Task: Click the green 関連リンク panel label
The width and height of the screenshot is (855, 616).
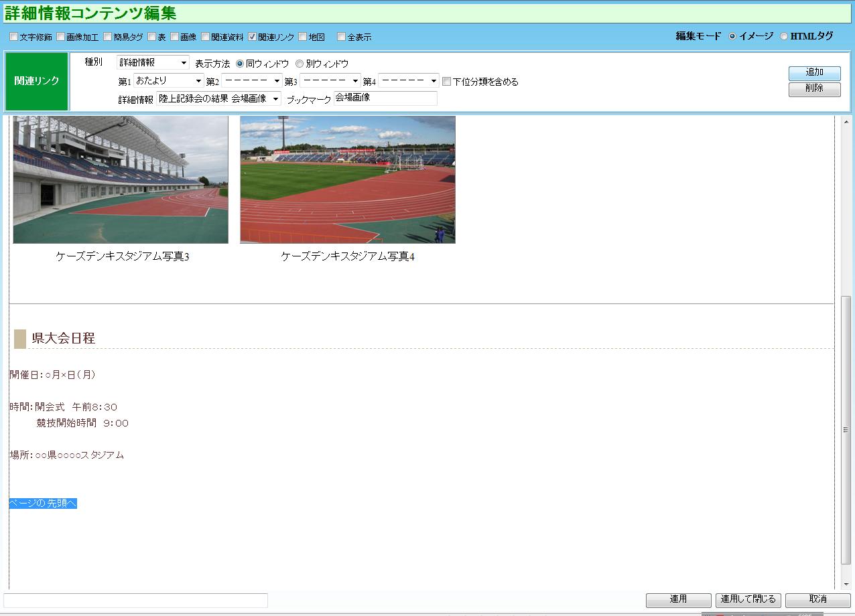Action: [x=37, y=81]
